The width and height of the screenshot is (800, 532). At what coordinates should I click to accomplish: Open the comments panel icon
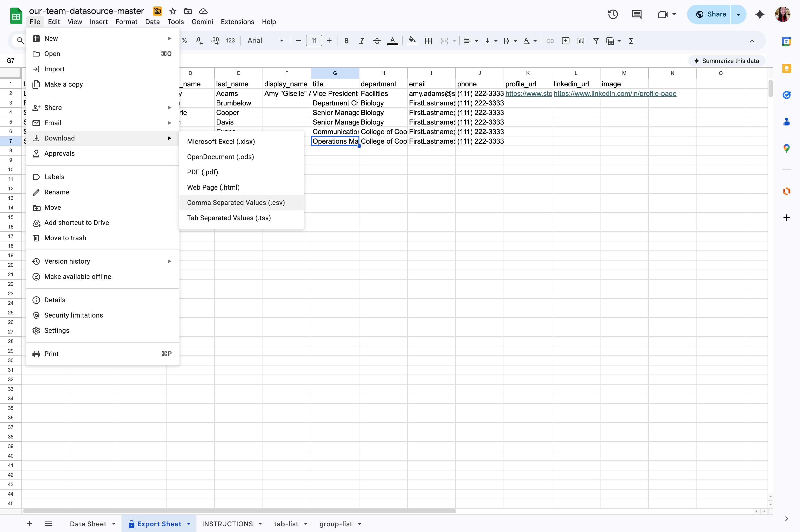pyautogui.click(x=637, y=14)
